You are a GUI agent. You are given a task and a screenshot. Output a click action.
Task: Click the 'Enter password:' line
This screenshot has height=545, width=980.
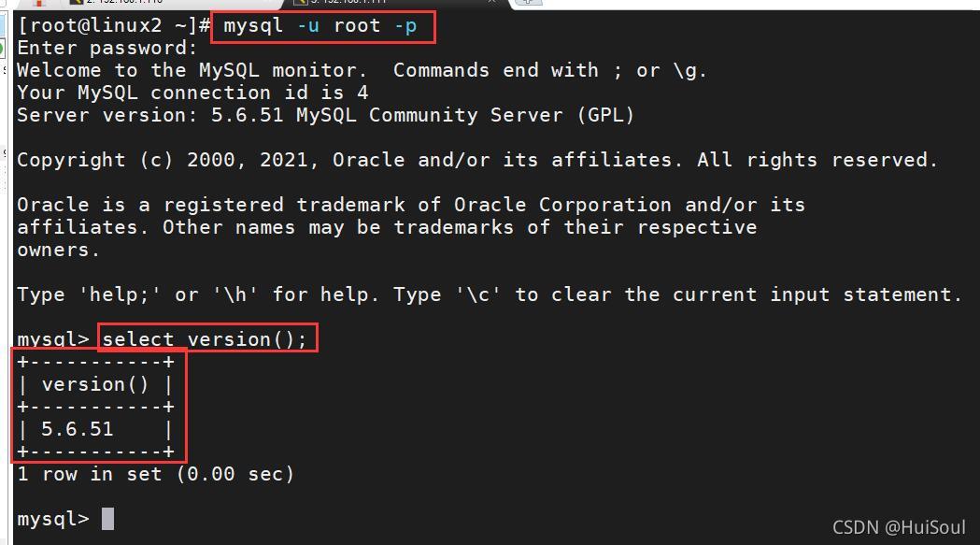[x=107, y=49]
